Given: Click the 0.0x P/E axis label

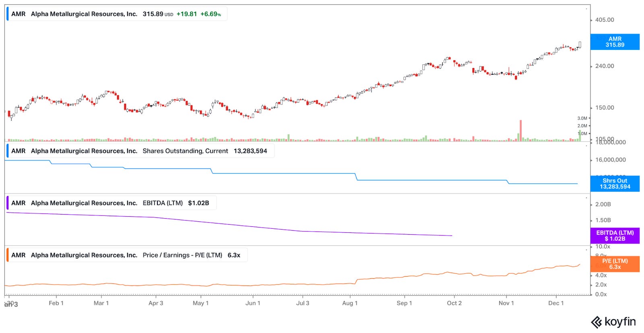Looking at the screenshot, I should (x=601, y=294).
